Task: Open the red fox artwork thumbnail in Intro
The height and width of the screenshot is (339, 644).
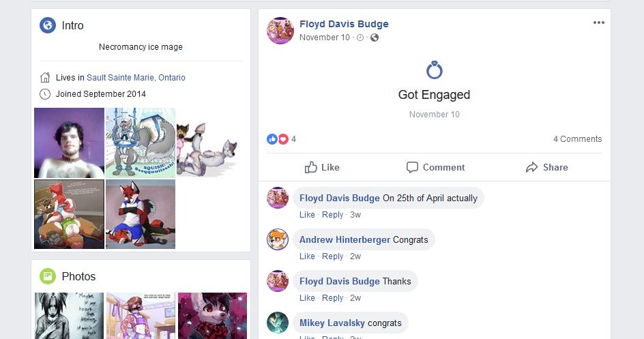Action: pyautogui.click(x=141, y=214)
